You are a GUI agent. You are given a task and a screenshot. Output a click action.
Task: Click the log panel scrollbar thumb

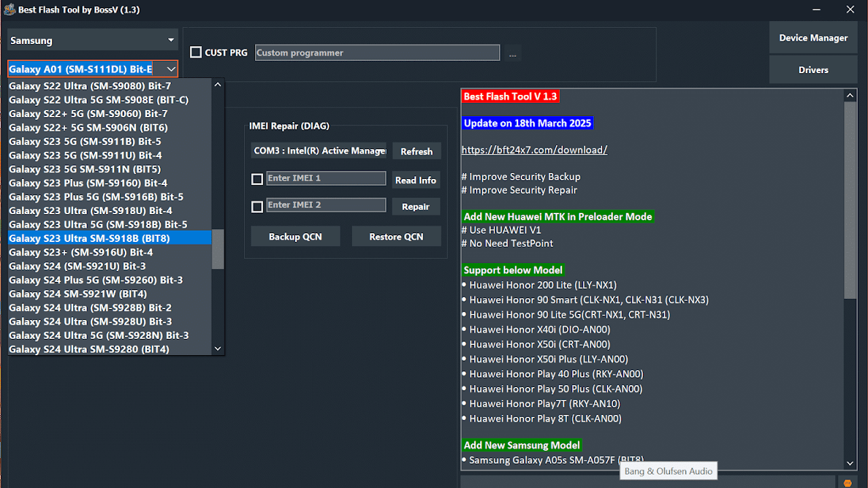point(850,201)
